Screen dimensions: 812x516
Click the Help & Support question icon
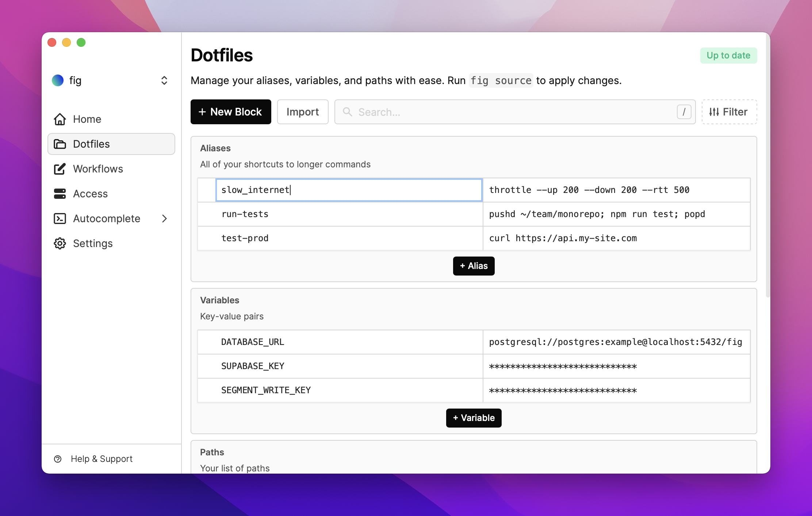58,459
